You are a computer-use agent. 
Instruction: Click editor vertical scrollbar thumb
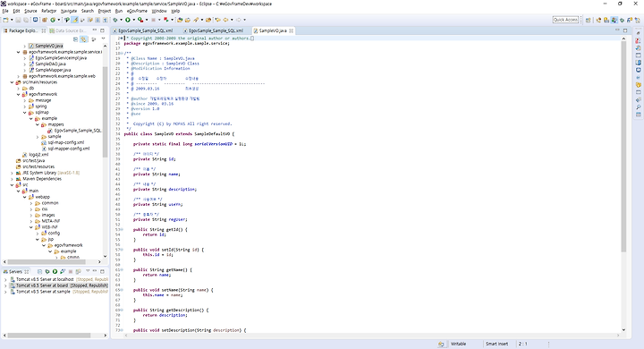(623, 146)
